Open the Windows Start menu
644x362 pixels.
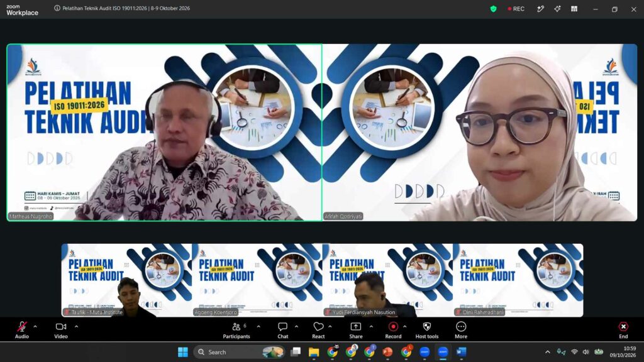coord(183,352)
